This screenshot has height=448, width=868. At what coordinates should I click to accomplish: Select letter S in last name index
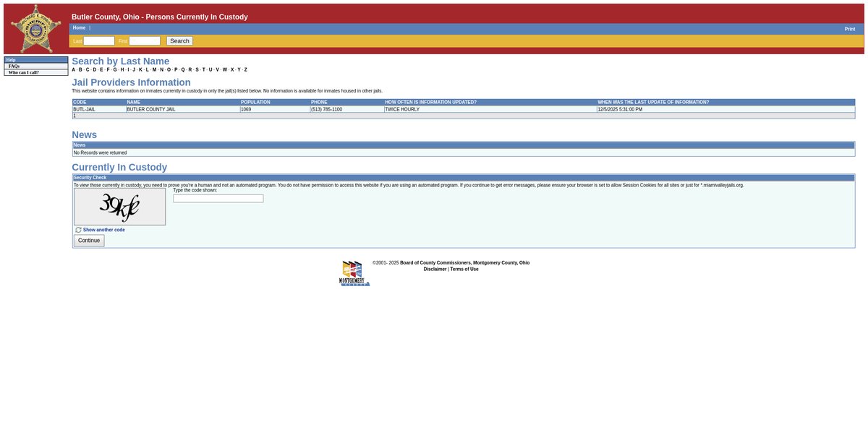[x=197, y=70]
